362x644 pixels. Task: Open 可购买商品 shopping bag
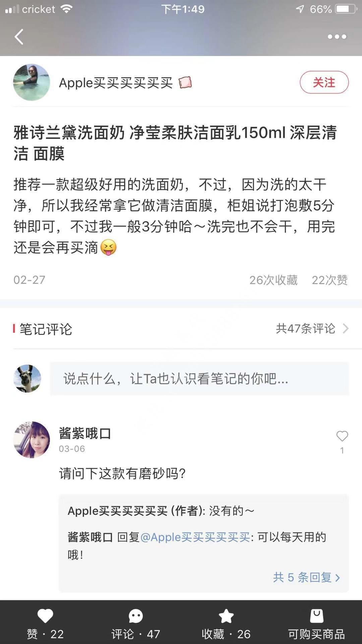tap(316, 616)
